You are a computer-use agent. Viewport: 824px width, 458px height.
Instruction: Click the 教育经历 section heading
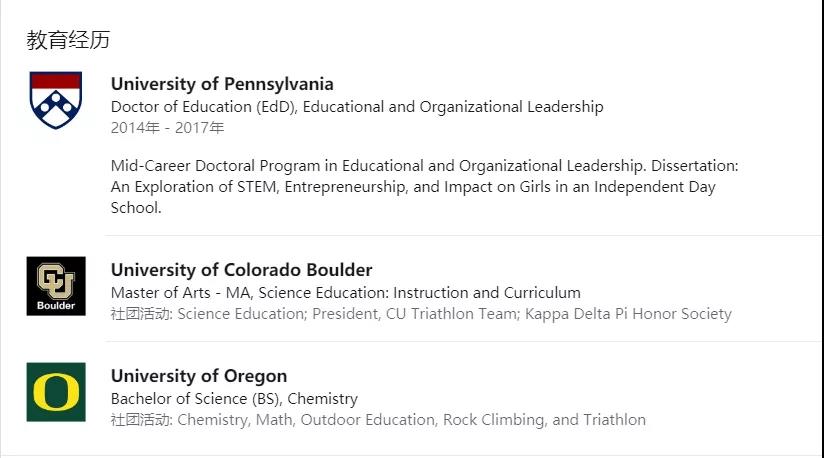(68, 40)
